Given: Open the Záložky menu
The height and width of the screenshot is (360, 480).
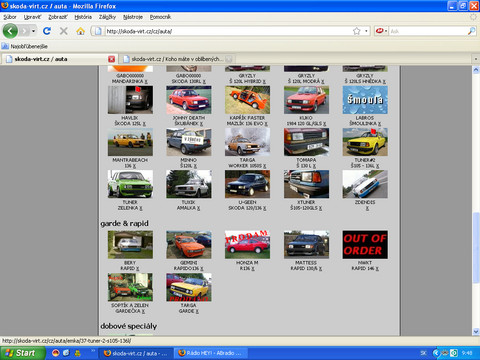Looking at the screenshot, I should [x=107, y=17].
